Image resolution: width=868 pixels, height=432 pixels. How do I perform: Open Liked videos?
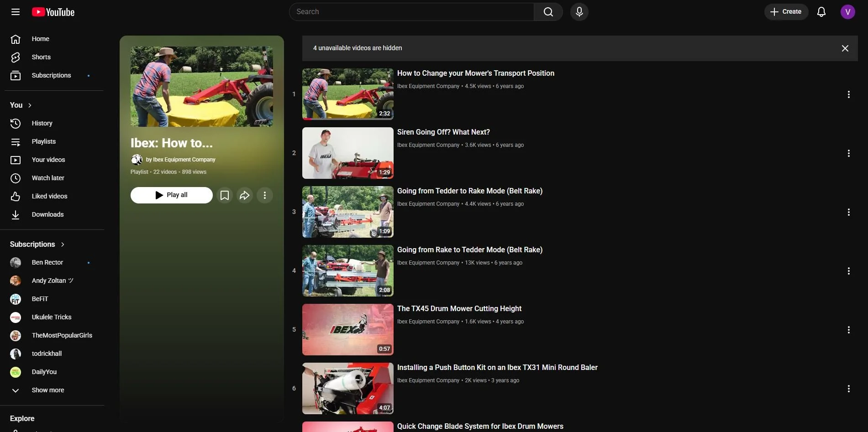(x=52, y=196)
